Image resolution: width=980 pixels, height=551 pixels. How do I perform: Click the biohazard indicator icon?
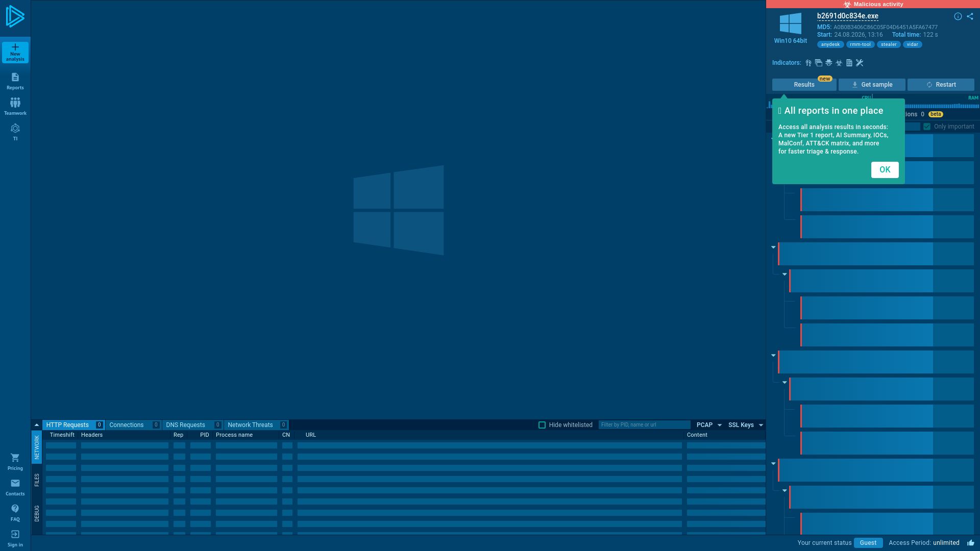click(839, 63)
